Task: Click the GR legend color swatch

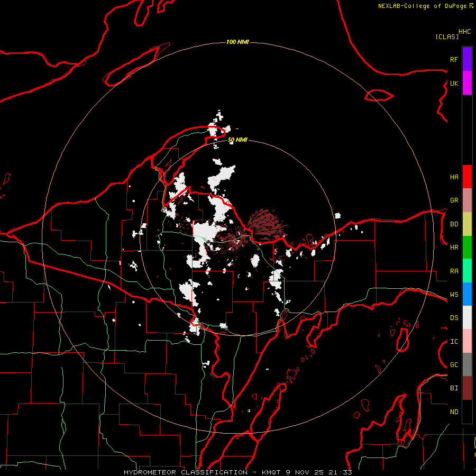Action: point(467,200)
